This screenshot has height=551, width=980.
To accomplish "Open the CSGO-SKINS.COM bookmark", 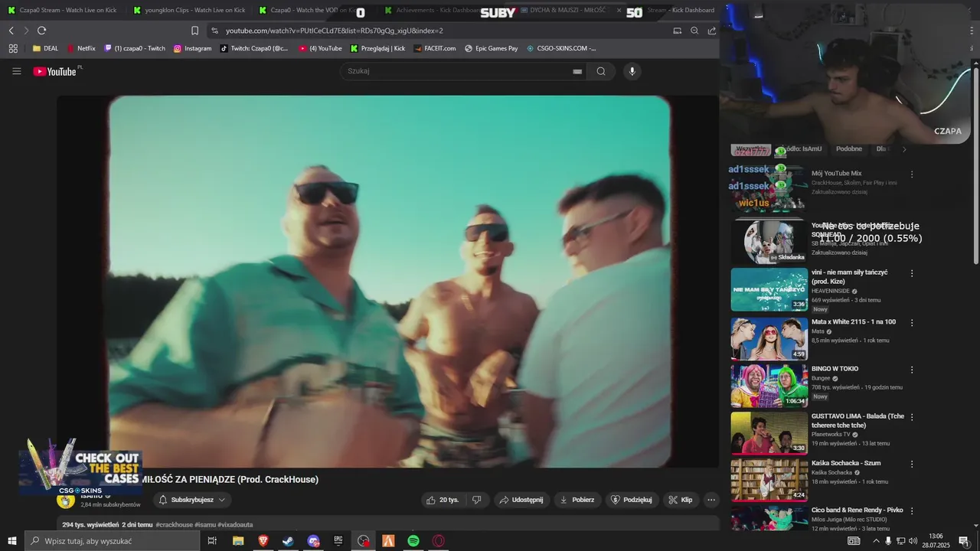I will [x=561, y=48].
